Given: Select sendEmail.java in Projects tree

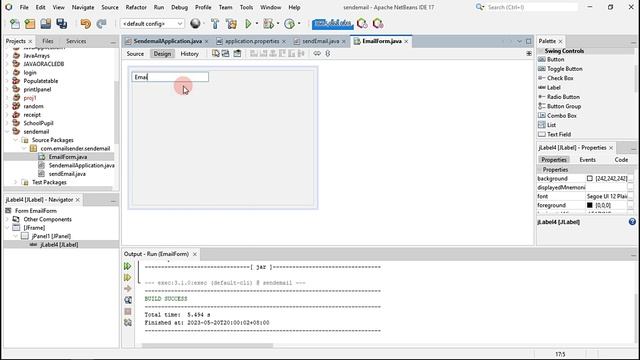Looking at the screenshot, I should point(67,174).
